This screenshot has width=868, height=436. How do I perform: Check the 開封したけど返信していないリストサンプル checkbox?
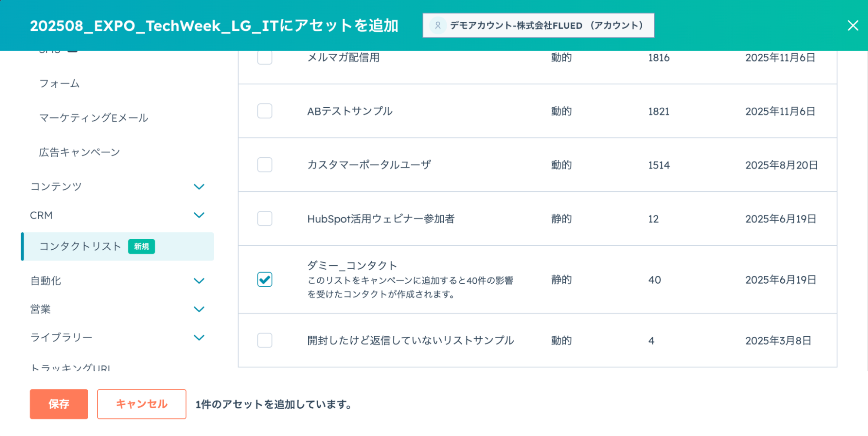265,340
